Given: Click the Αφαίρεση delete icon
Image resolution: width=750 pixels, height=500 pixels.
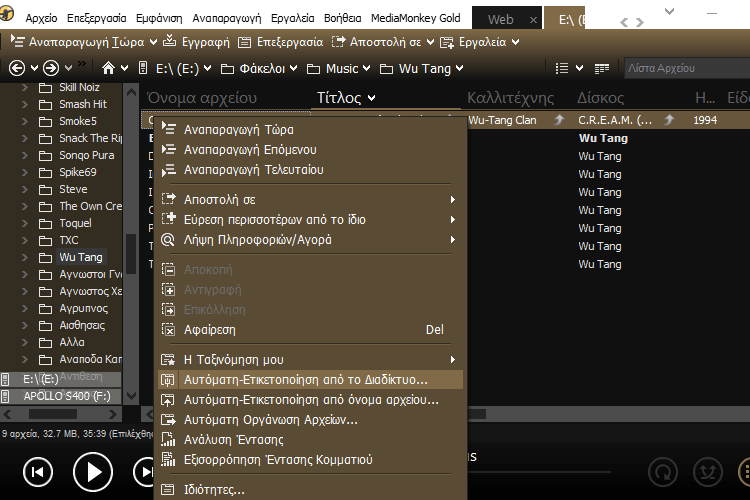Looking at the screenshot, I should coord(168,330).
